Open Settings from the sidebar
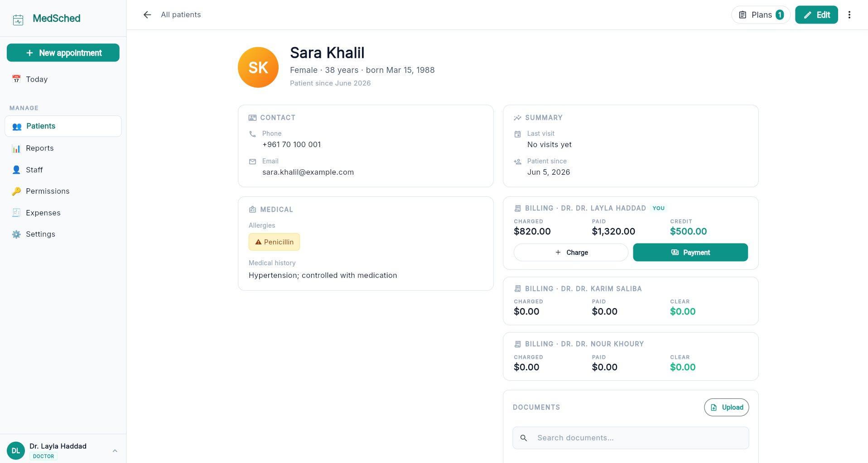 [63, 234]
